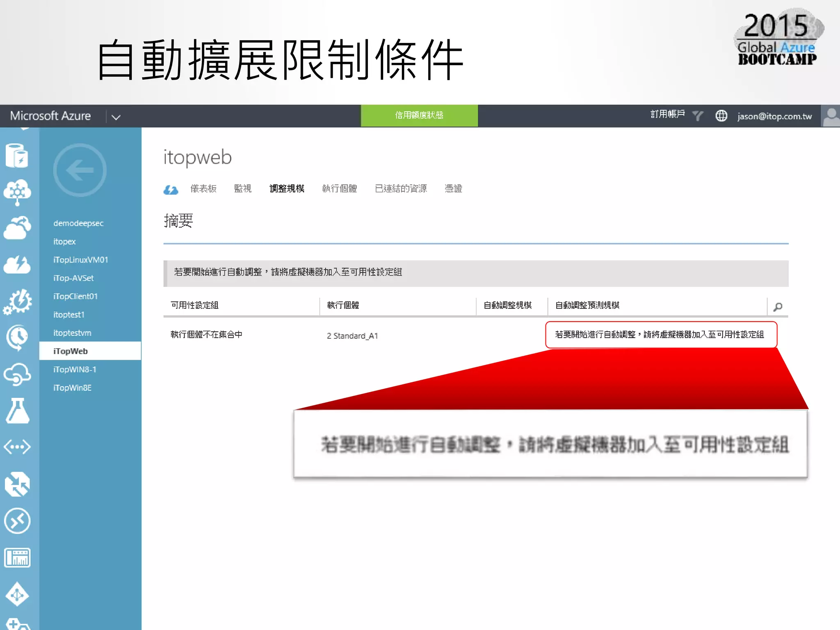Open the user avatar icon
This screenshot has width=840, height=630.
click(831, 116)
